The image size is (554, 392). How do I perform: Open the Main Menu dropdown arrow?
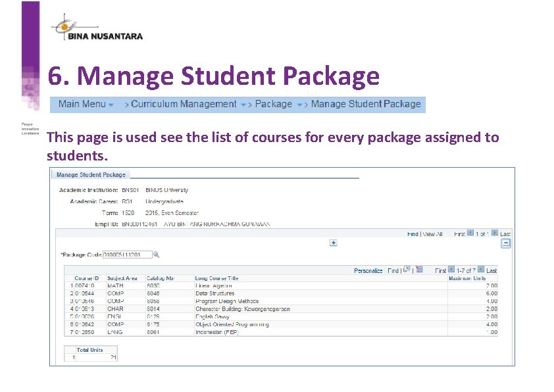pos(111,104)
